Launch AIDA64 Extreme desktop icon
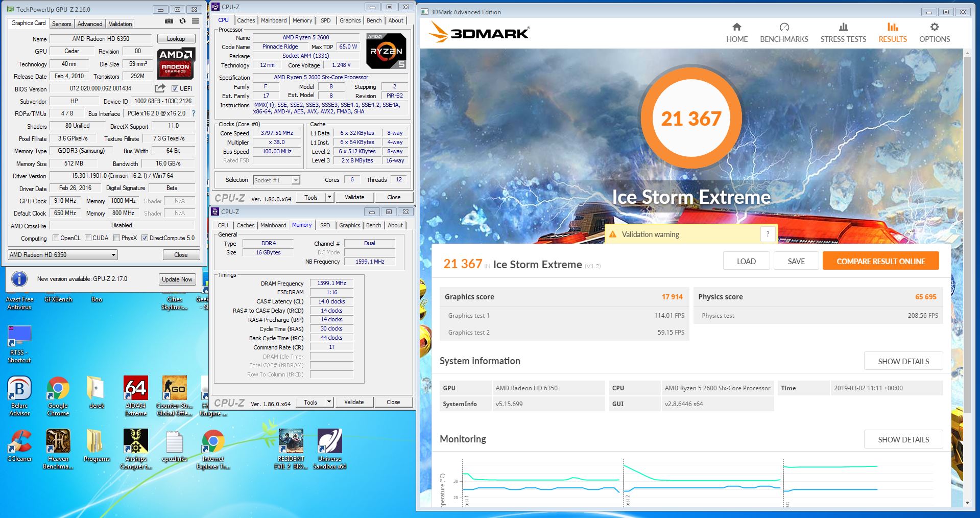 pyautogui.click(x=136, y=396)
